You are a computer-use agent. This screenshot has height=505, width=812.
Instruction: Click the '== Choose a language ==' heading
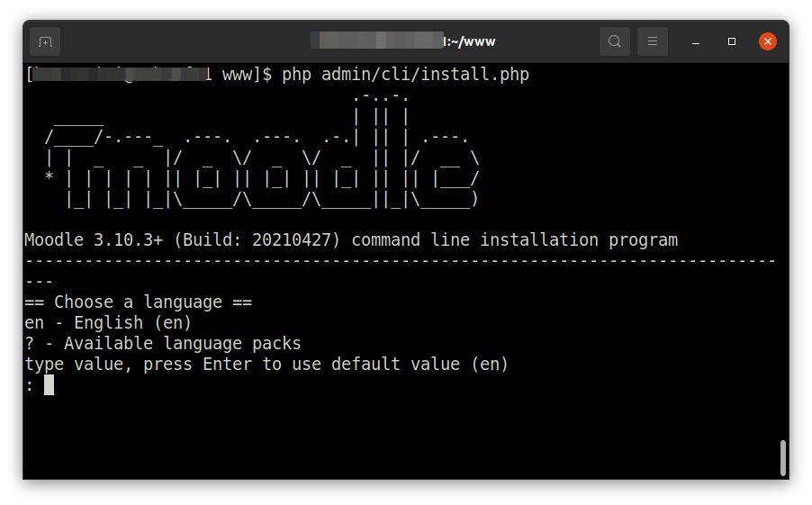139,302
